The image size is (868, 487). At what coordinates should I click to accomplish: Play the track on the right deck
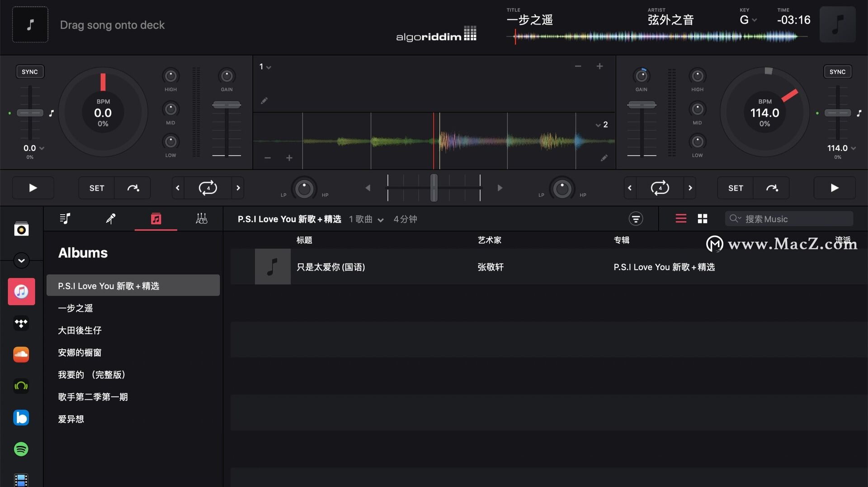(834, 187)
